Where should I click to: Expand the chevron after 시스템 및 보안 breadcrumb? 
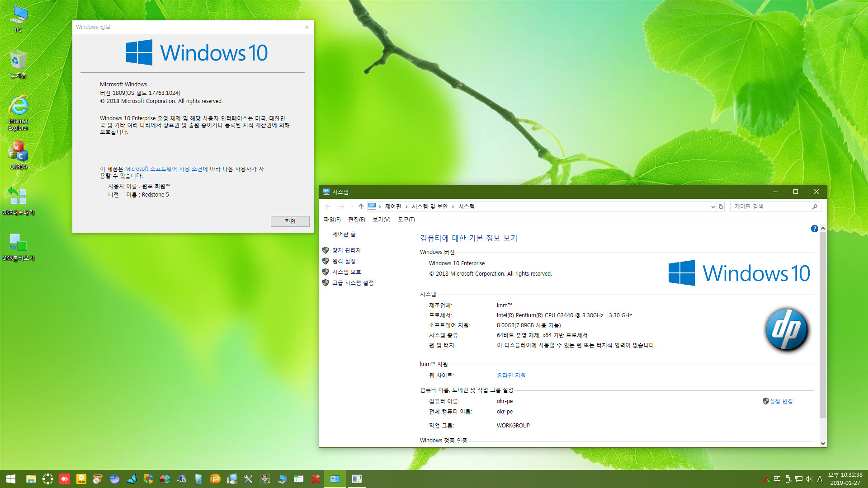click(x=453, y=206)
